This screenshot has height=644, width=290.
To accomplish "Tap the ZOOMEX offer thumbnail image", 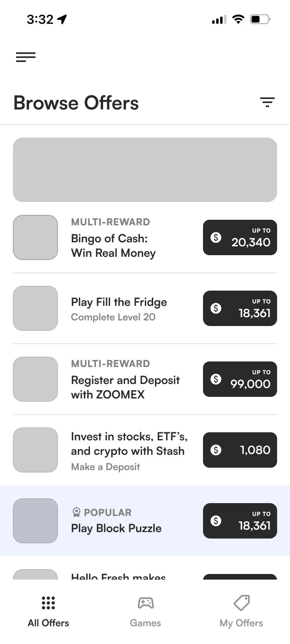I will (35, 379).
